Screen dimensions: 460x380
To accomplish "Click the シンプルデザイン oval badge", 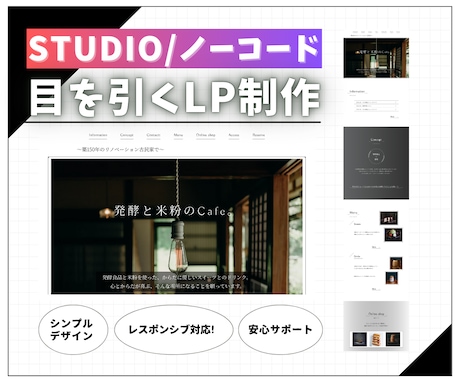I will (x=73, y=329).
